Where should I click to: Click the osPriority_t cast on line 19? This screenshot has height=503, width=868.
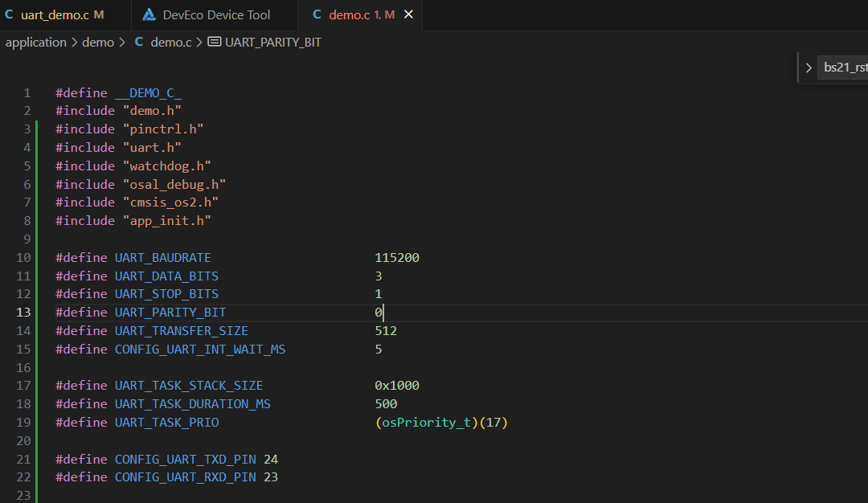(x=426, y=422)
